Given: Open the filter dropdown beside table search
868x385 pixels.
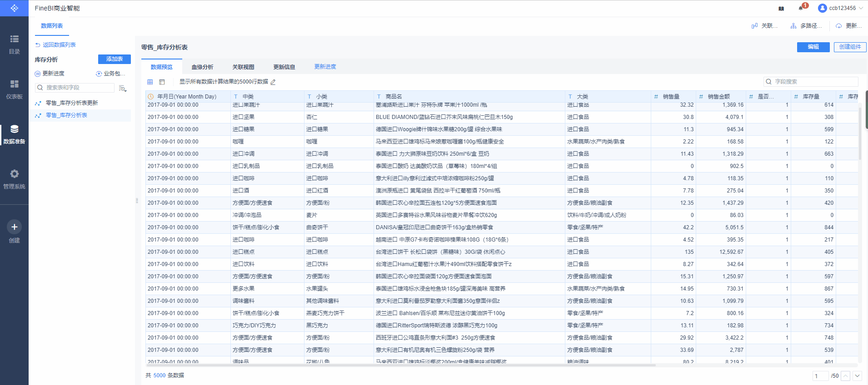Looking at the screenshot, I should [122, 88].
